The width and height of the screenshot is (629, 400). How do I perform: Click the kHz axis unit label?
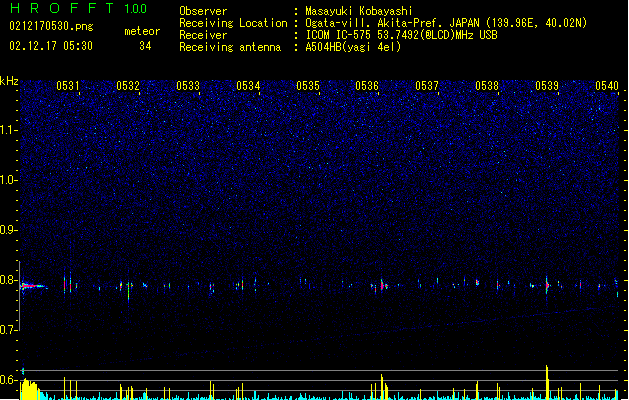coord(9,81)
